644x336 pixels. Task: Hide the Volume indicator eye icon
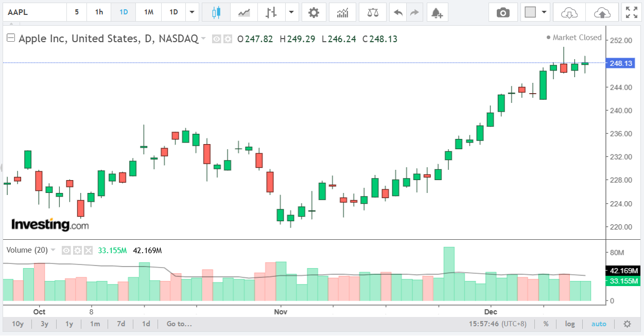click(x=66, y=251)
